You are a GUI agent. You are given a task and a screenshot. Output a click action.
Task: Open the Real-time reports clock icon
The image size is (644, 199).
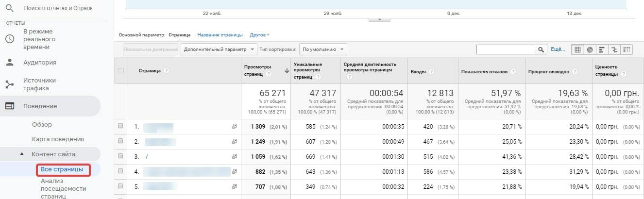point(9,39)
